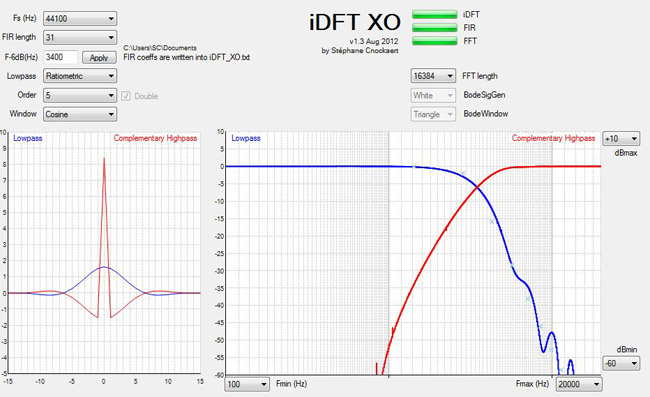The width and height of the screenshot is (650, 397).
Task: Open the BodeWindow dropdown showing Triangle
Action: (433, 114)
